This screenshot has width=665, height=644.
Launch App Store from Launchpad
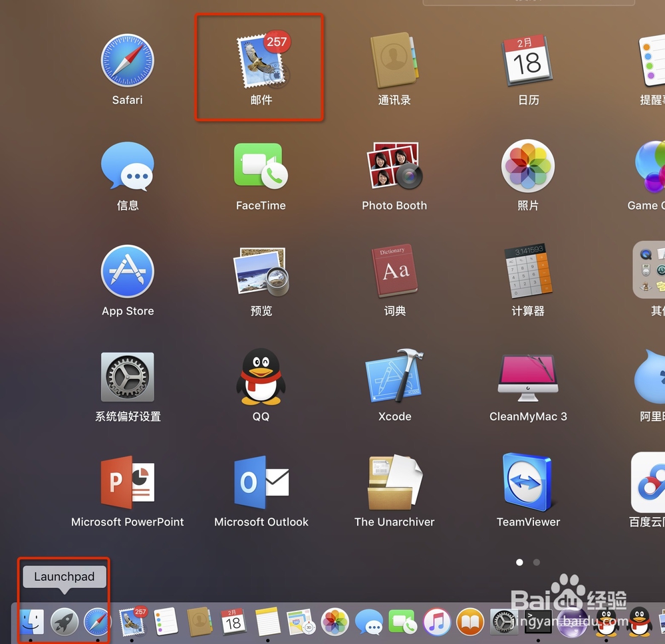point(127,271)
